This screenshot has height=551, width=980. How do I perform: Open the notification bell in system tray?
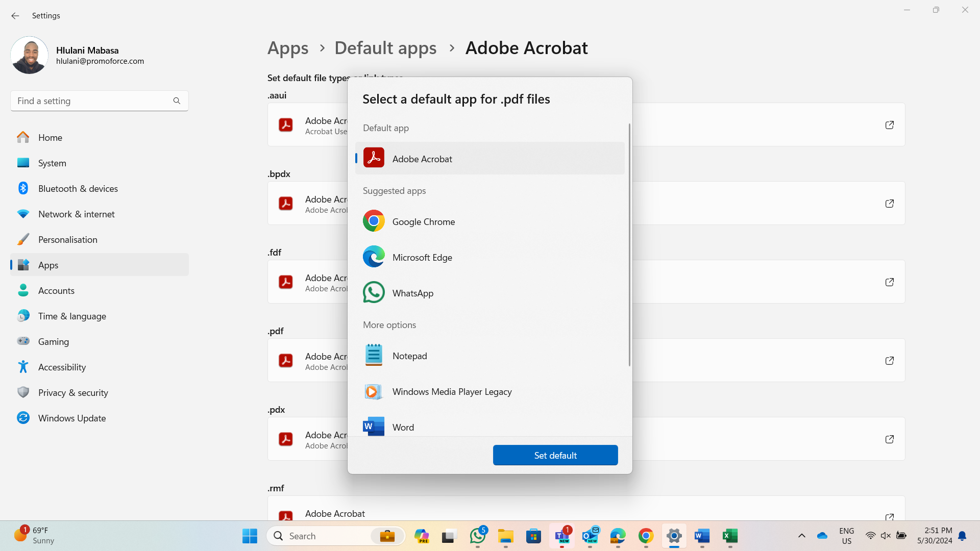pos(962,536)
